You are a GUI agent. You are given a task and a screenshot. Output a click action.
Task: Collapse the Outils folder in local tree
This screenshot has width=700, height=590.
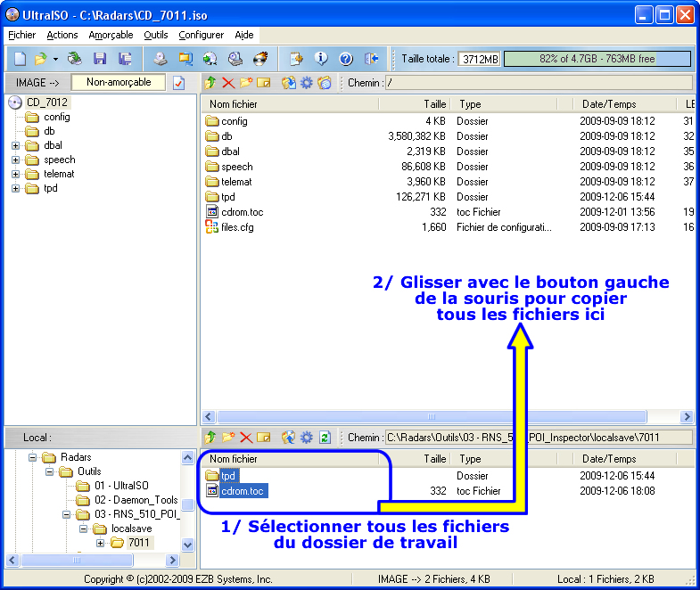coord(51,471)
